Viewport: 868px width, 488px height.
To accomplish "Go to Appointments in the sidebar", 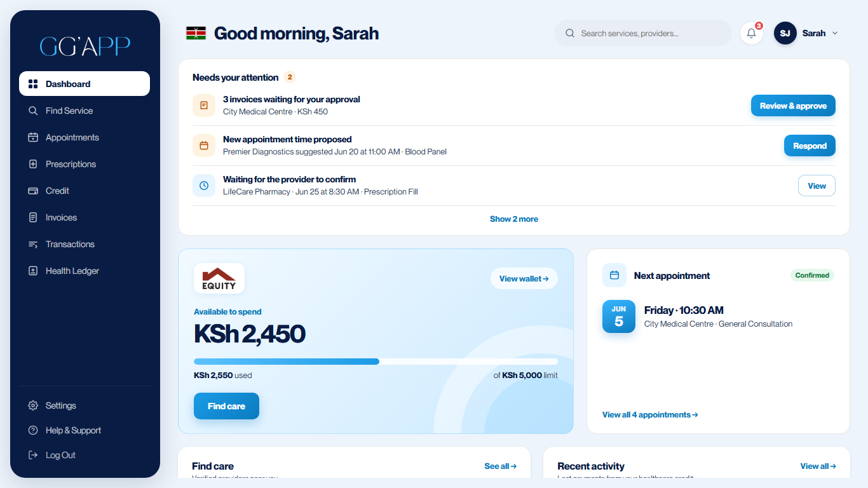I will click(x=85, y=137).
